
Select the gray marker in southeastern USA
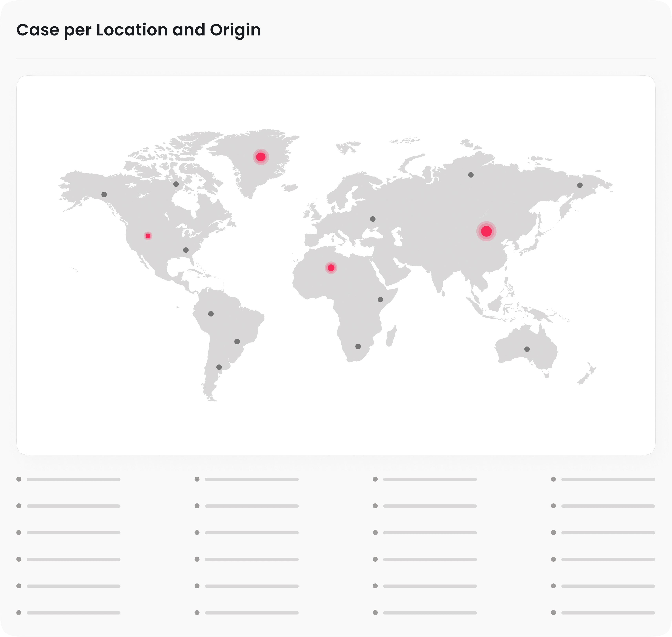point(186,250)
